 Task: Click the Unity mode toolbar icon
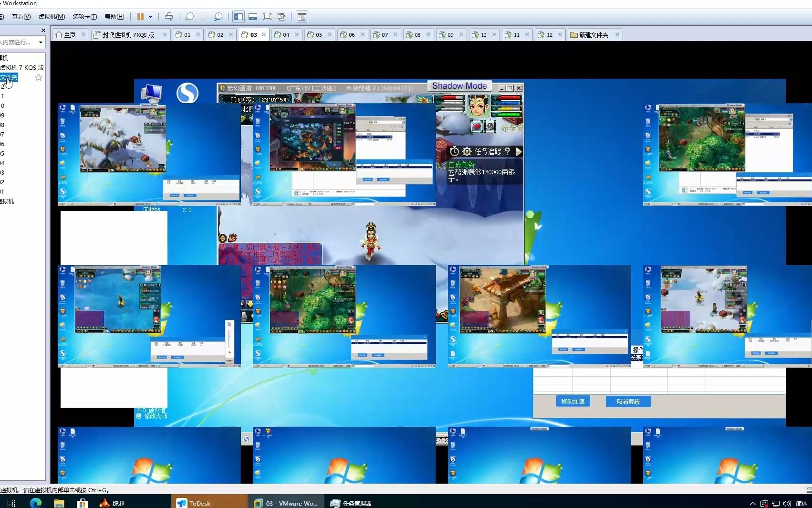(x=281, y=17)
